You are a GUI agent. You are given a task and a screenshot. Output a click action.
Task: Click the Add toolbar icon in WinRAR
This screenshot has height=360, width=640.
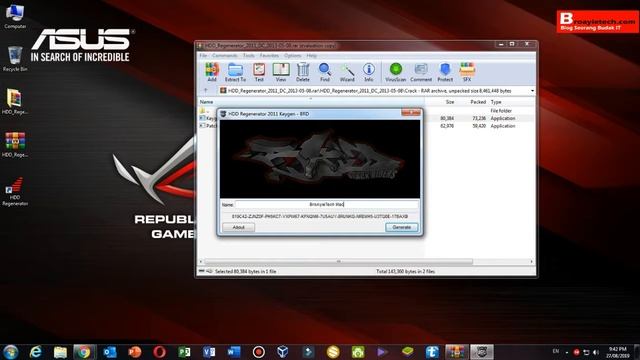pos(212,72)
